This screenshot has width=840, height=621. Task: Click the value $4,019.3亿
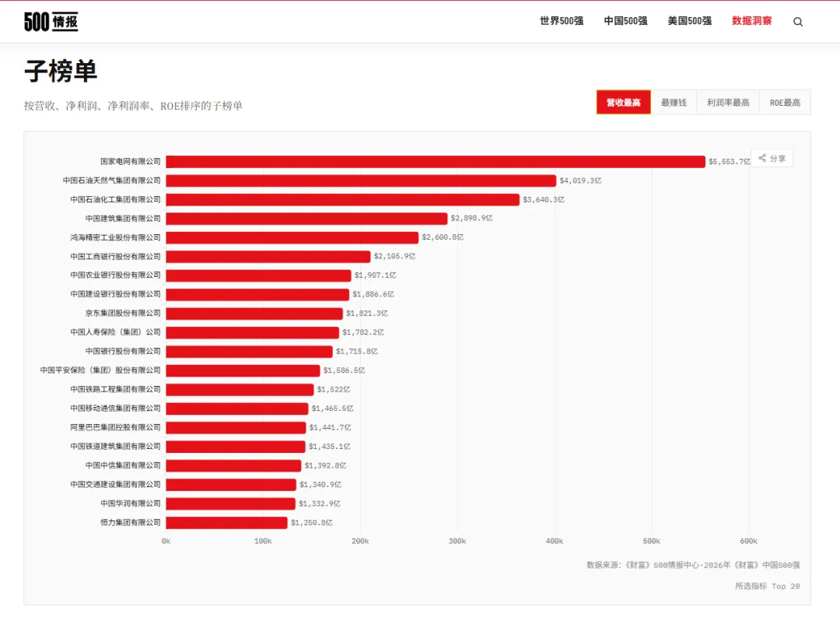point(580,181)
